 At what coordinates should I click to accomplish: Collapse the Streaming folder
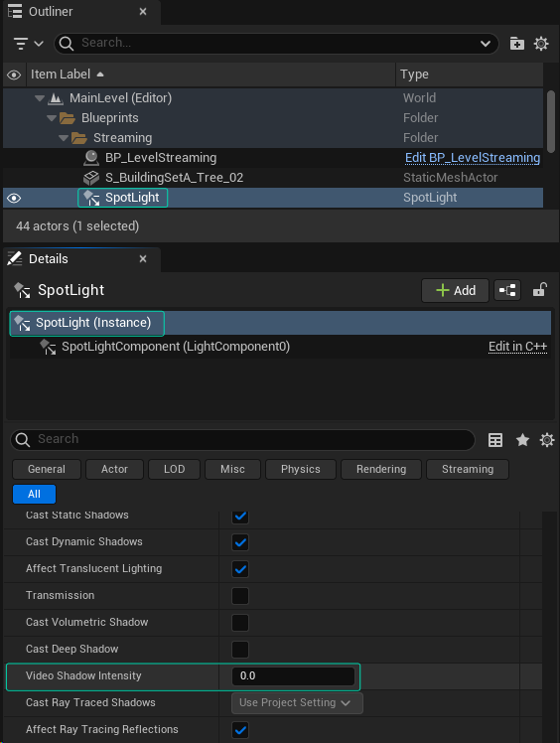point(64,138)
